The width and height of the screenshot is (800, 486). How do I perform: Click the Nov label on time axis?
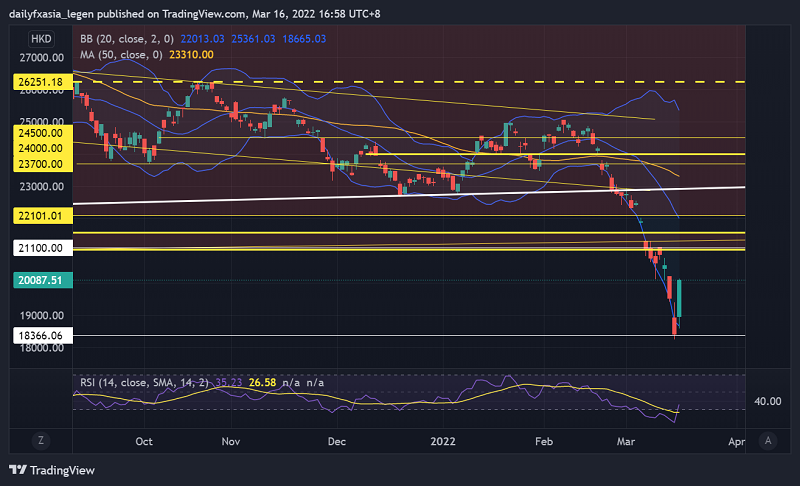231,441
